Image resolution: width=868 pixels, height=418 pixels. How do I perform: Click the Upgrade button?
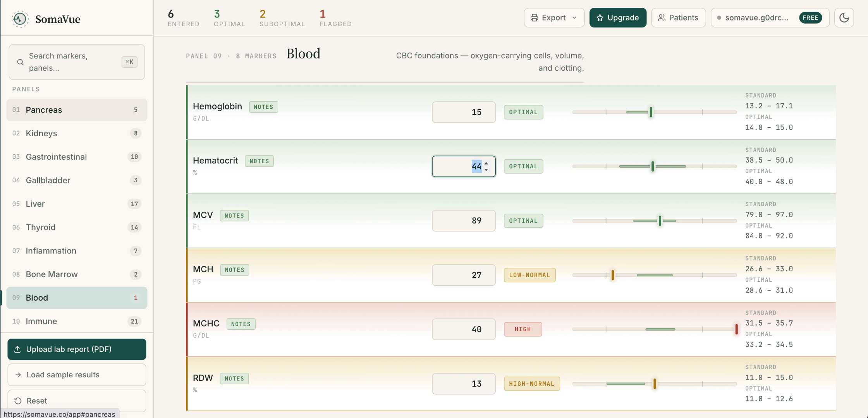click(618, 18)
